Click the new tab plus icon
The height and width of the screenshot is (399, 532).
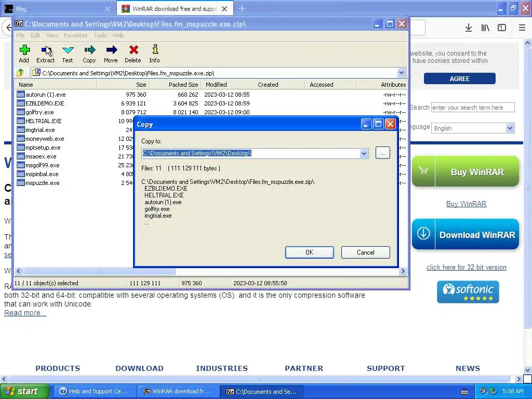242,8
